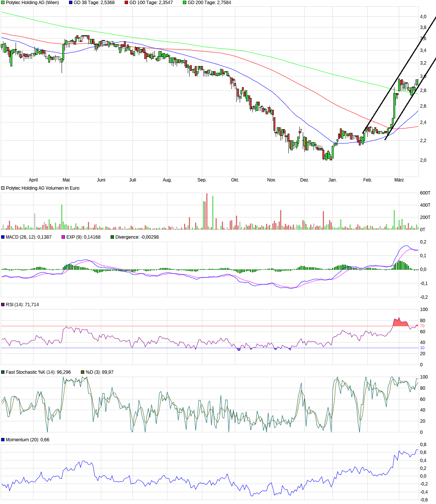The width and height of the screenshot is (436, 504).
Task: Click the RSI value 71,714 text
Action: pos(23,304)
